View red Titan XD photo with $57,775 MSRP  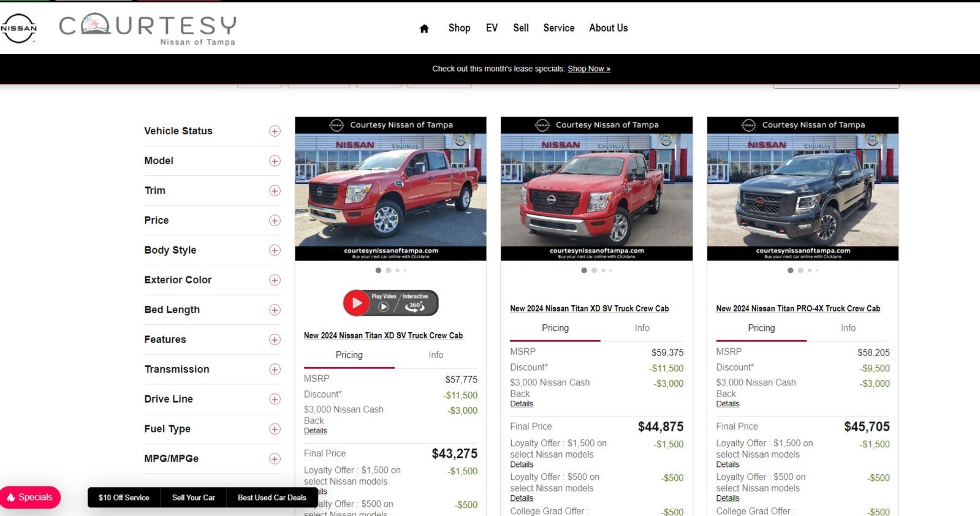pyautogui.click(x=390, y=189)
